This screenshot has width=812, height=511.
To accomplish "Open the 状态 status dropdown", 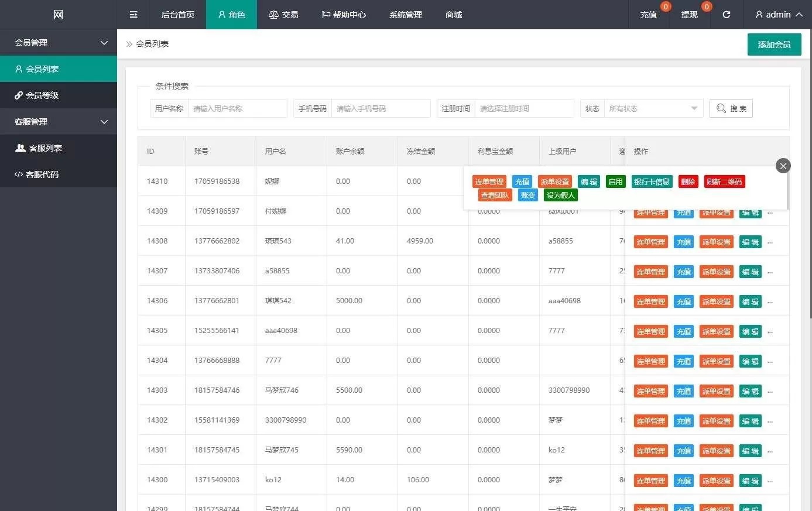I will (653, 108).
